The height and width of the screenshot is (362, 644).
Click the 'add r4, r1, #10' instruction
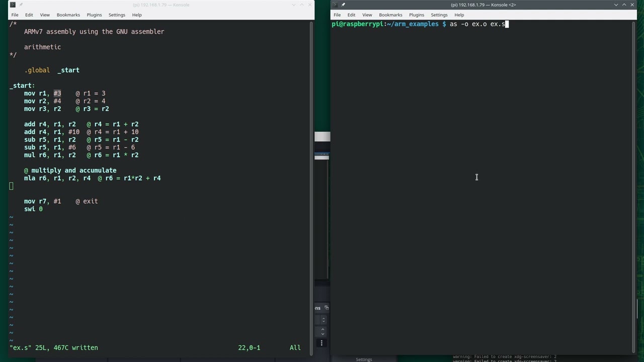52,132
